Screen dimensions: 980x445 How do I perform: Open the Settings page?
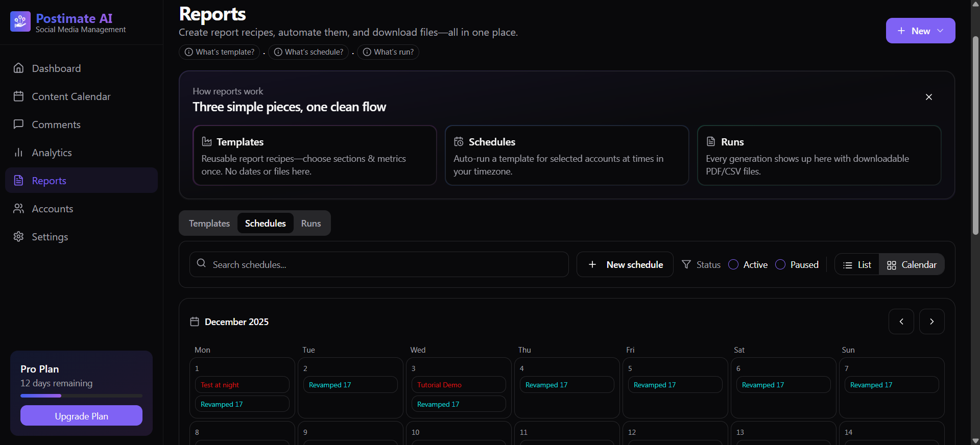(x=81, y=237)
